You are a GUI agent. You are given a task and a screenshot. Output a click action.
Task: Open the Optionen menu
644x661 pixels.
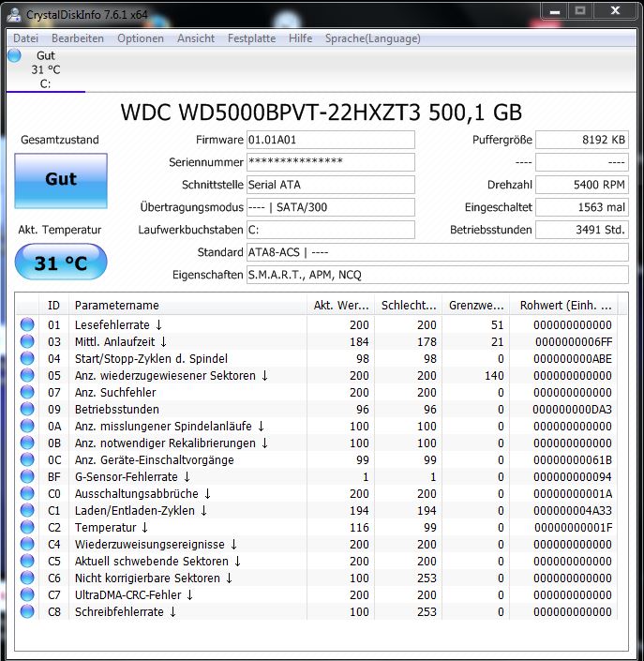[x=141, y=38]
